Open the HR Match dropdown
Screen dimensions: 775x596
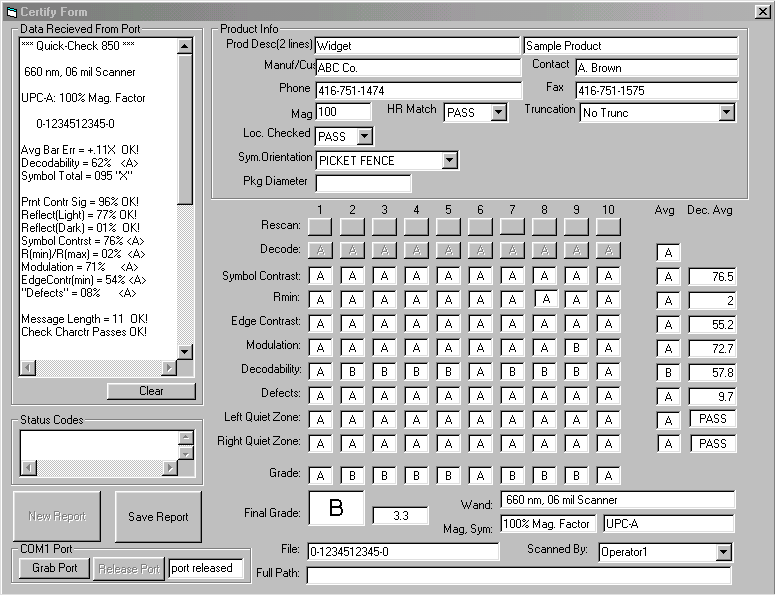pos(499,113)
